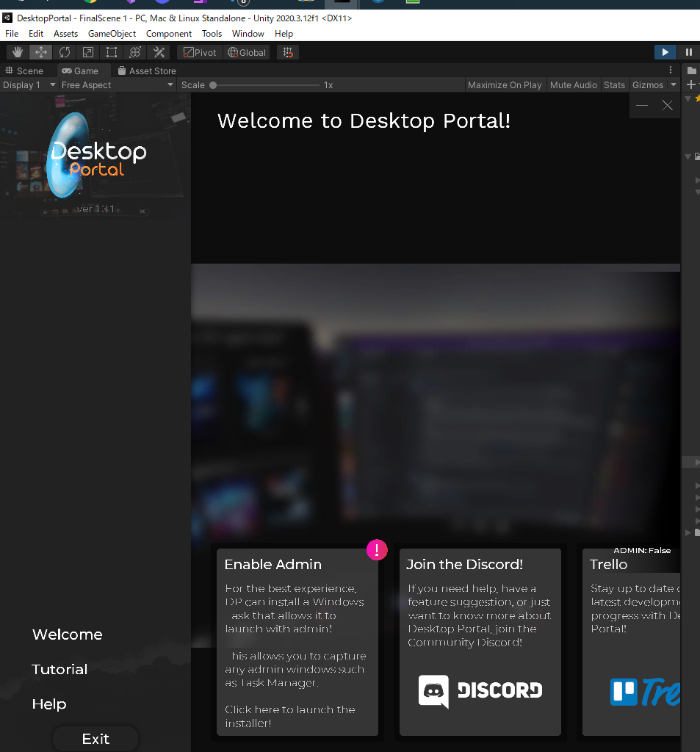Open the Free Aspect dropdown

116,84
